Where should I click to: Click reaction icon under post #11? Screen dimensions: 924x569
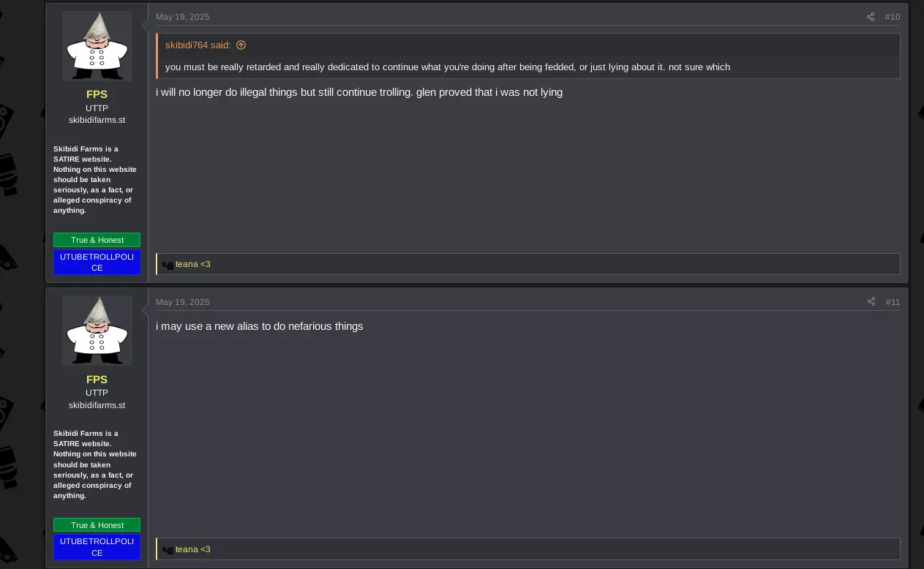[x=168, y=550]
